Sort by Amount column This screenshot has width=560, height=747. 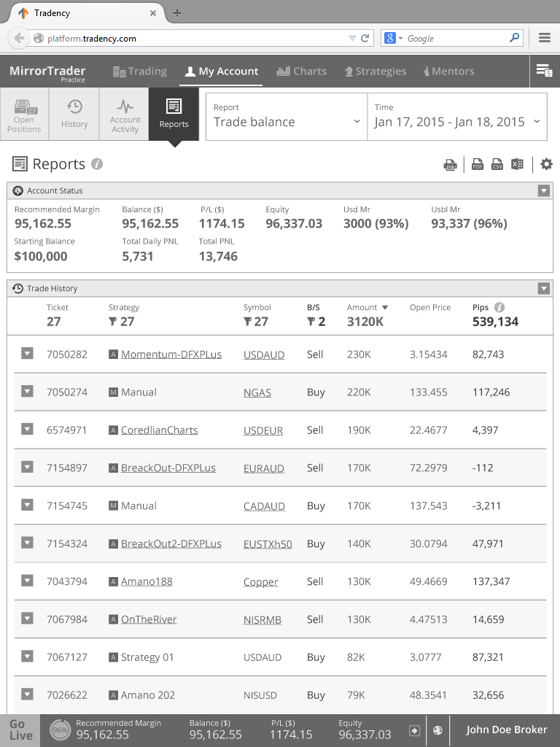[x=367, y=308]
